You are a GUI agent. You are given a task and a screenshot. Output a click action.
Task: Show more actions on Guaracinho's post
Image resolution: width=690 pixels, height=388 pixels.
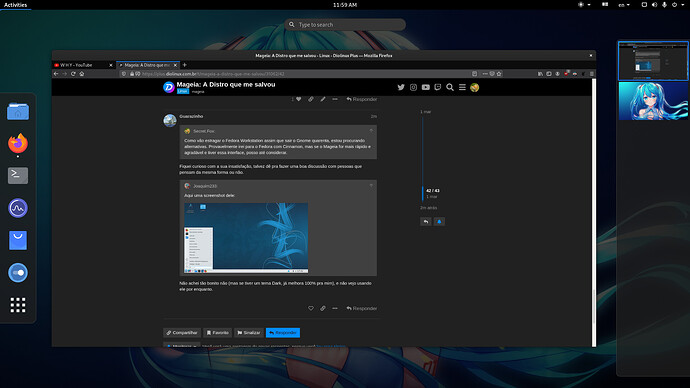335,308
